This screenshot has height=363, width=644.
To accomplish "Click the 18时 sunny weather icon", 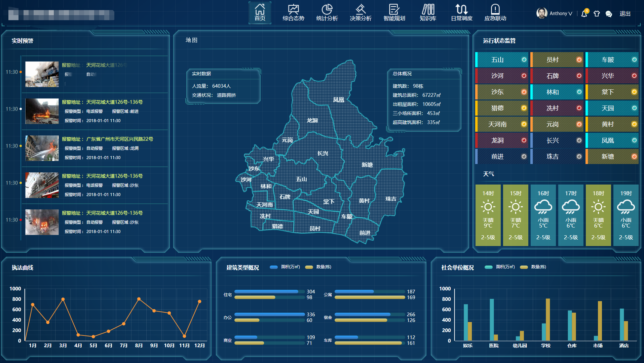I will click(598, 207).
